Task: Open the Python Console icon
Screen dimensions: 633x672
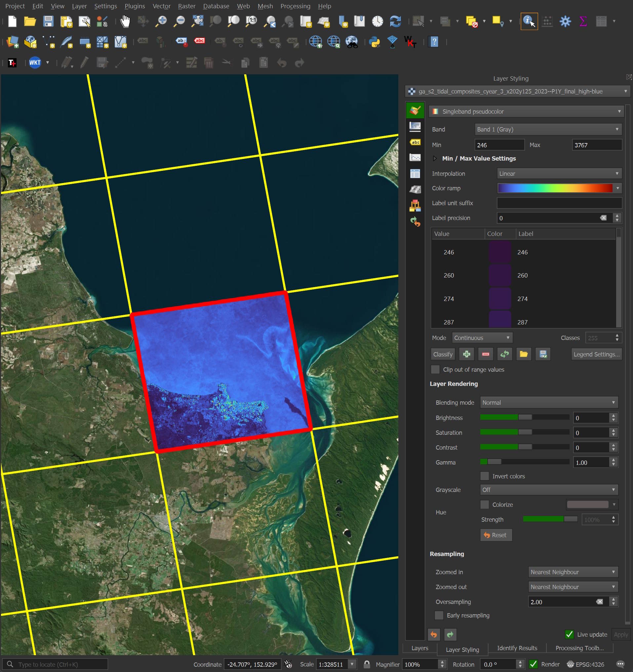Action: pos(374,42)
